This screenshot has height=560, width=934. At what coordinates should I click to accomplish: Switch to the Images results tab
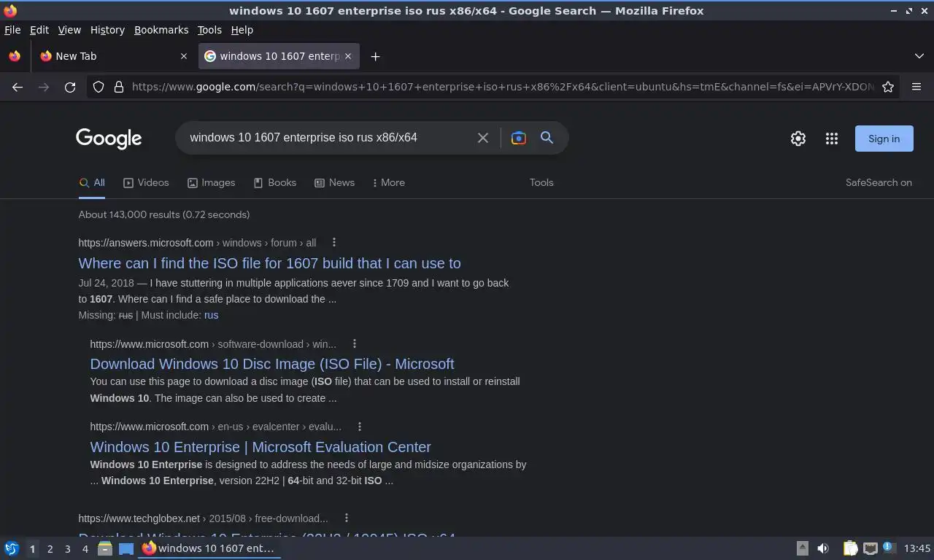211,182
